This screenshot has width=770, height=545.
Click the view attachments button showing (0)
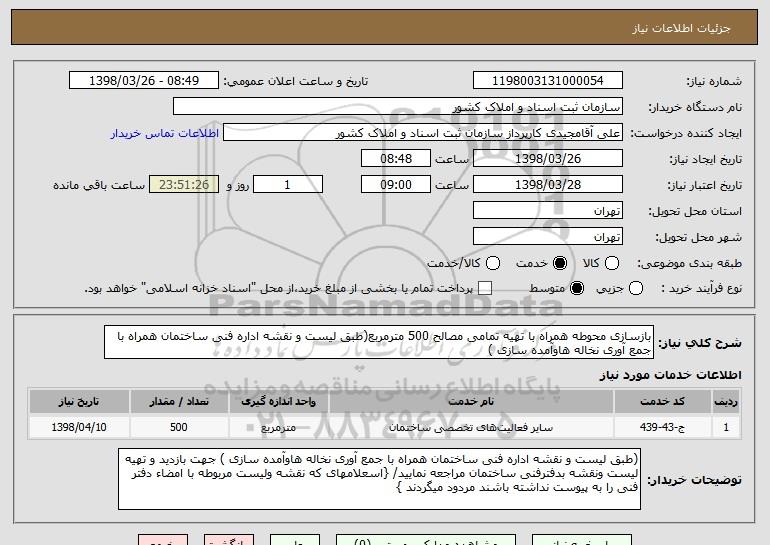426,540
